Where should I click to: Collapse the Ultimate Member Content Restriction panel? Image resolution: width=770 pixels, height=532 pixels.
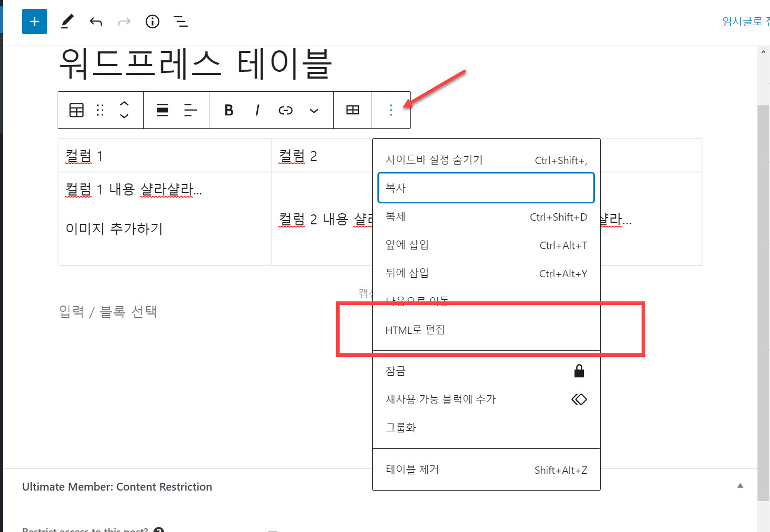[x=740, y=486]
